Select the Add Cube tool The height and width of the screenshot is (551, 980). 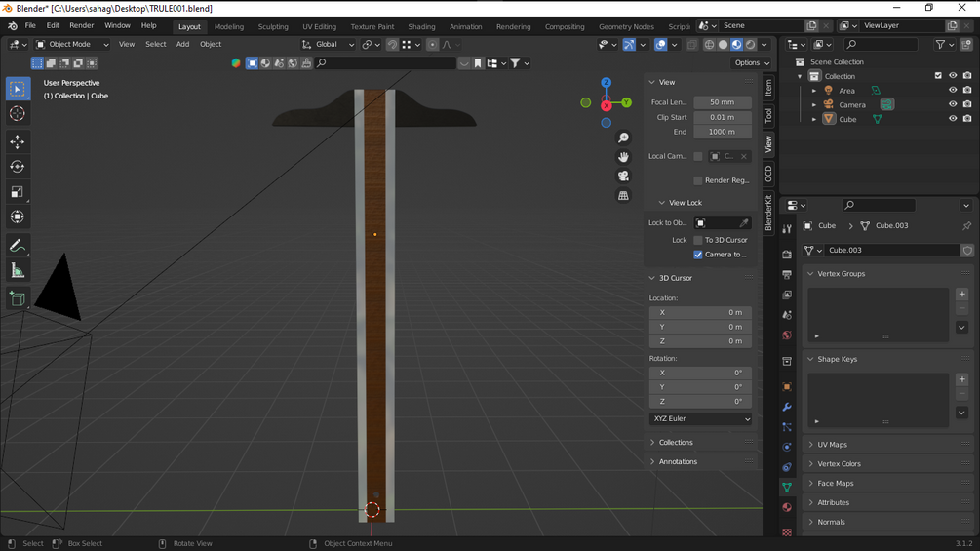[18, 298]
